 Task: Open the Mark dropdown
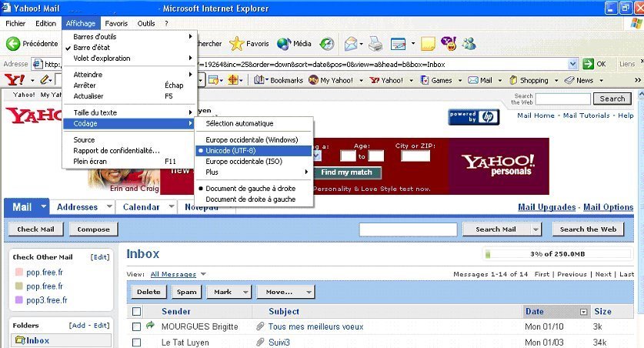229,292
